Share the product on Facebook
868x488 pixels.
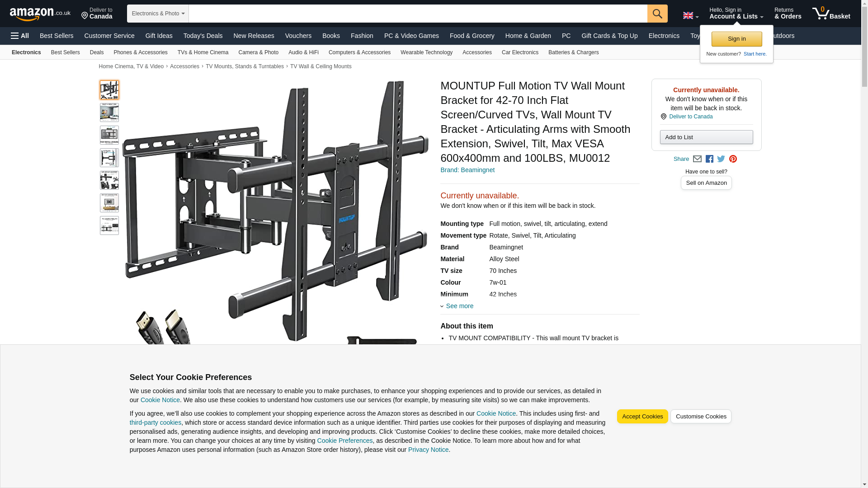709,159
